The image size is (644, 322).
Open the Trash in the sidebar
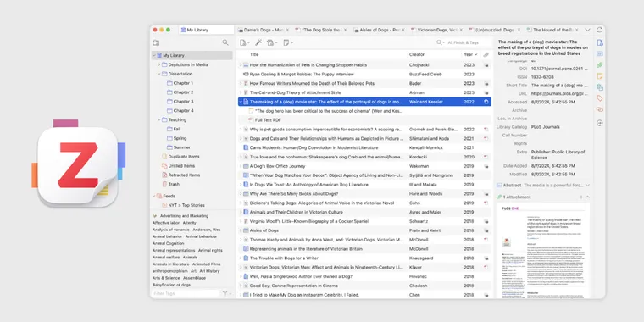(174, 185)
